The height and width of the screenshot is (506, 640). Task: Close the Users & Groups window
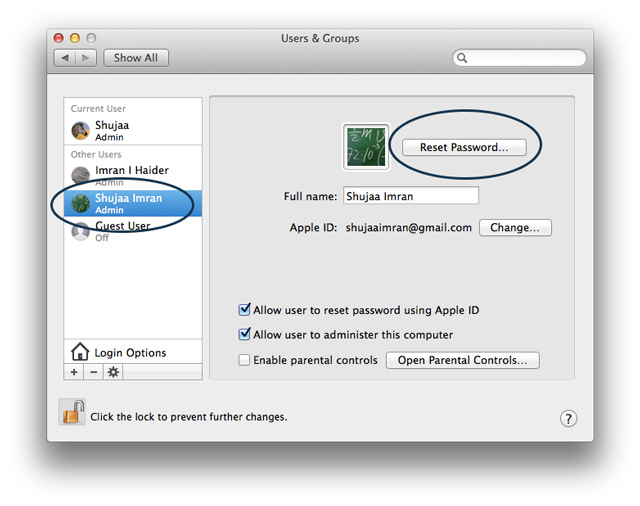(x=59, y=38)
